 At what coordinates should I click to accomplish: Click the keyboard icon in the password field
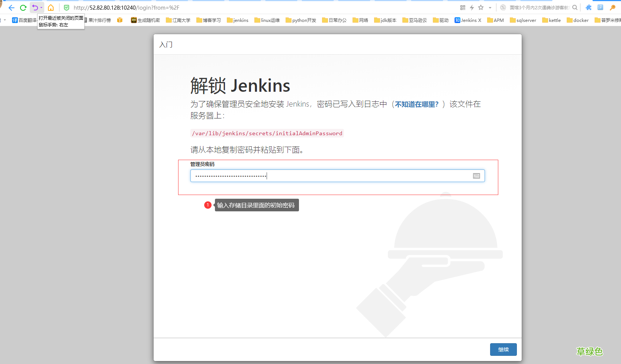click(x=476, y=176)
